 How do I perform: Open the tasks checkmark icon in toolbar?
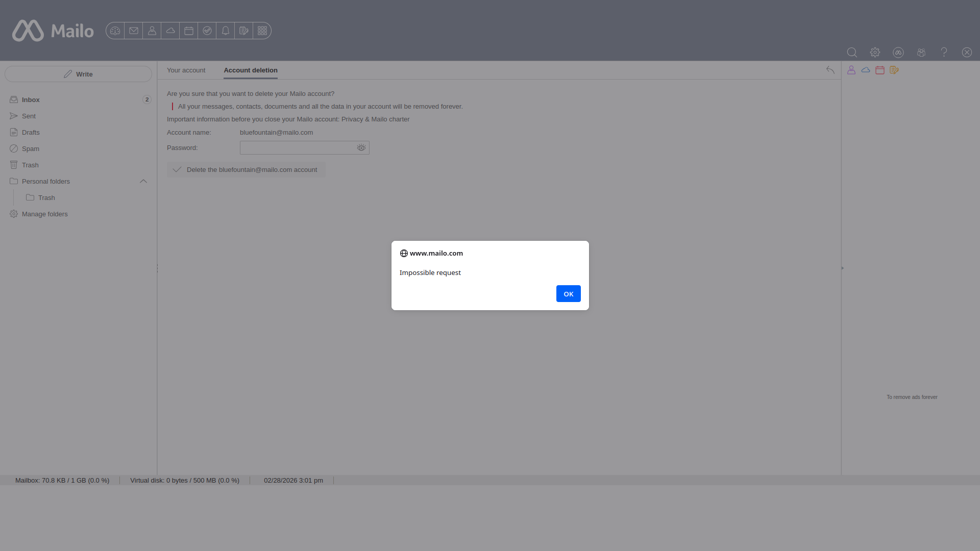207,31
